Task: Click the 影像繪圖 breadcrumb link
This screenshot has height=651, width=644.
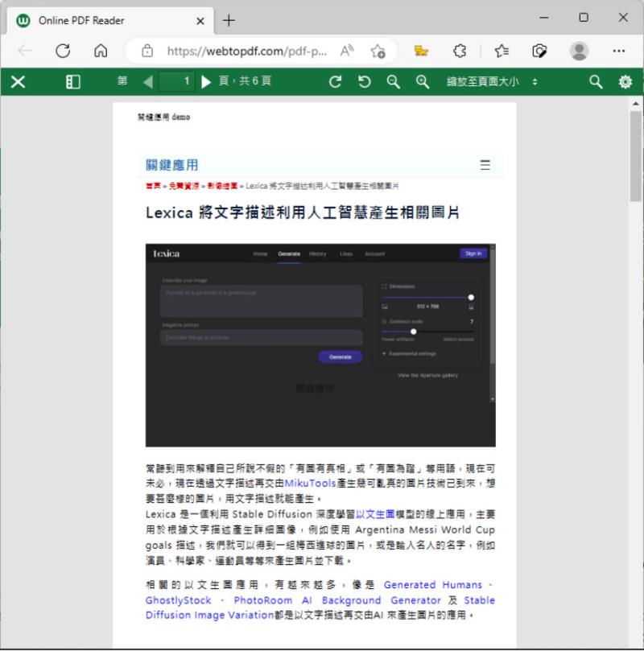Action: (x=222, y=186)
